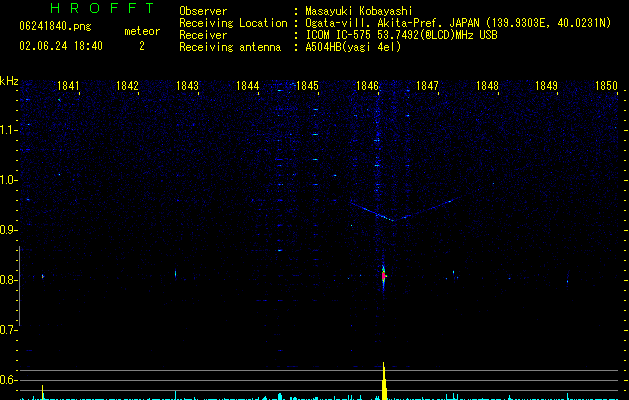The height and width of the screenshot is (400, 629).
Task: Click the small echo near 1843 at 0.8 kHz
Action: tap(175, 274)
